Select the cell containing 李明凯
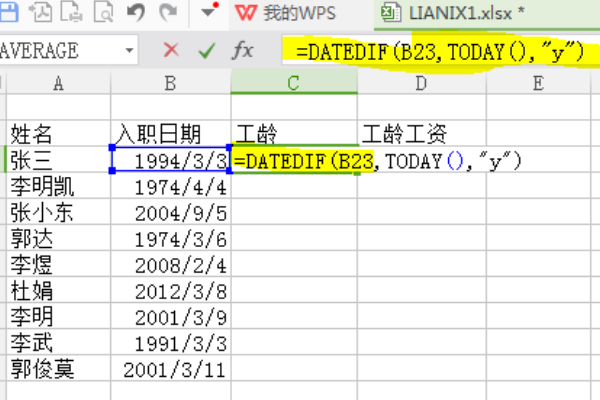This screenshot has height=400, width=600. 58,186
